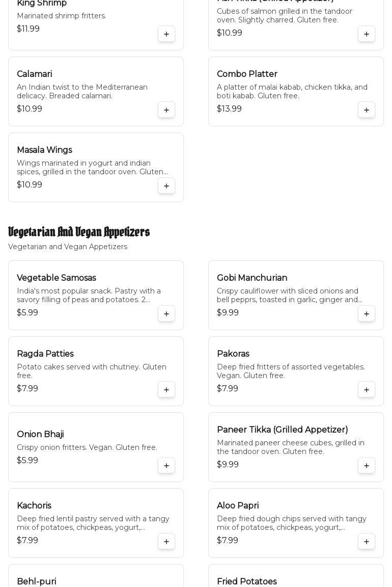Screen dimensions: 392x587
Task: Open the Combo Platter description text
Action: 292,92
